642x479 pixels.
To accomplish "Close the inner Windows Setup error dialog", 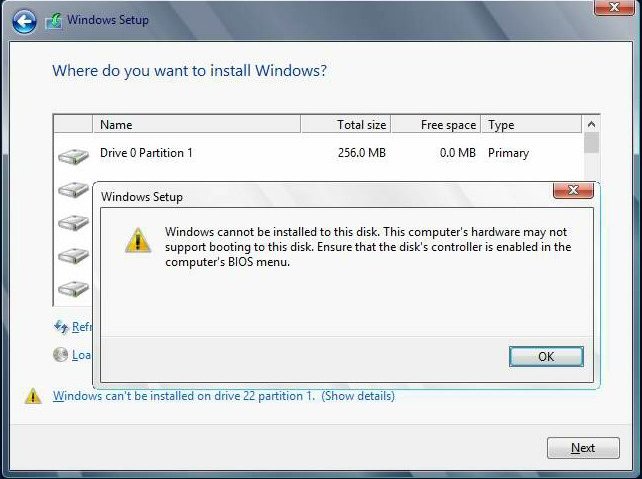I will click(x=573, y=190).
